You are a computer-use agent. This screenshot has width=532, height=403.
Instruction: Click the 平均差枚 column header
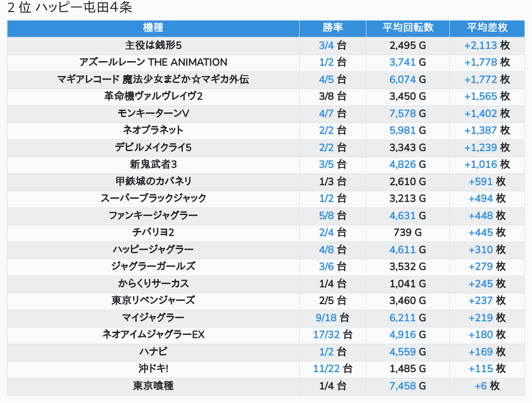[x=487, y=28]
